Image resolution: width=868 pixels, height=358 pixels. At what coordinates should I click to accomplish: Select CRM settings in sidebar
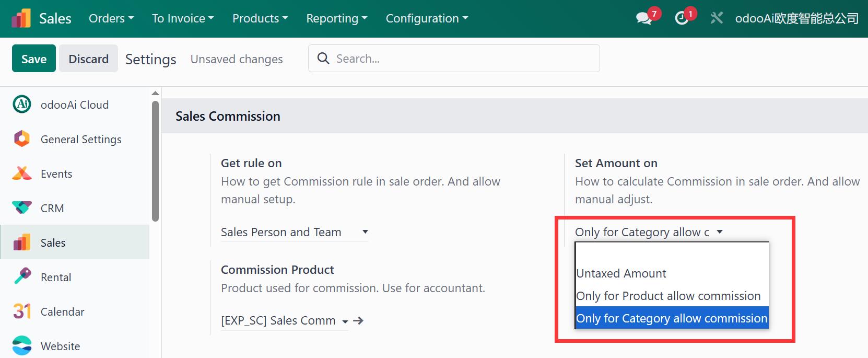point(52,208)
